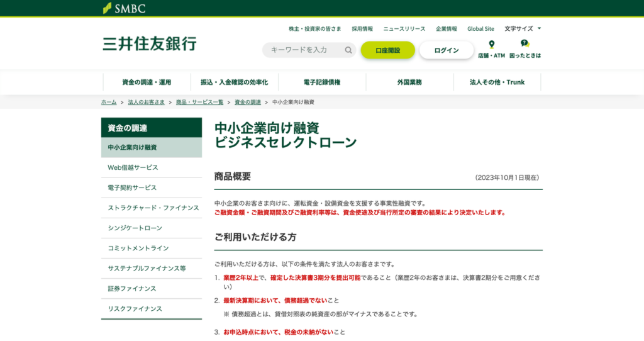Click the 口座開設 button
Image resolution: width=644 pixels, height=341 pixels.
(x=387, y=50)
